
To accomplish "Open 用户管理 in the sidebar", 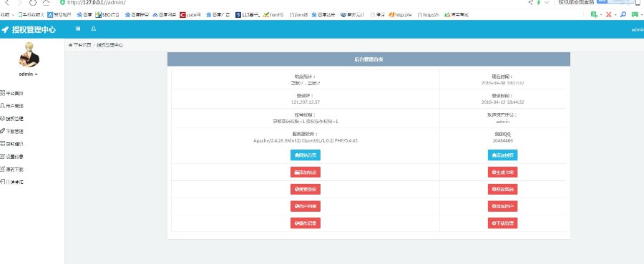I will click(x=15, y=106).
